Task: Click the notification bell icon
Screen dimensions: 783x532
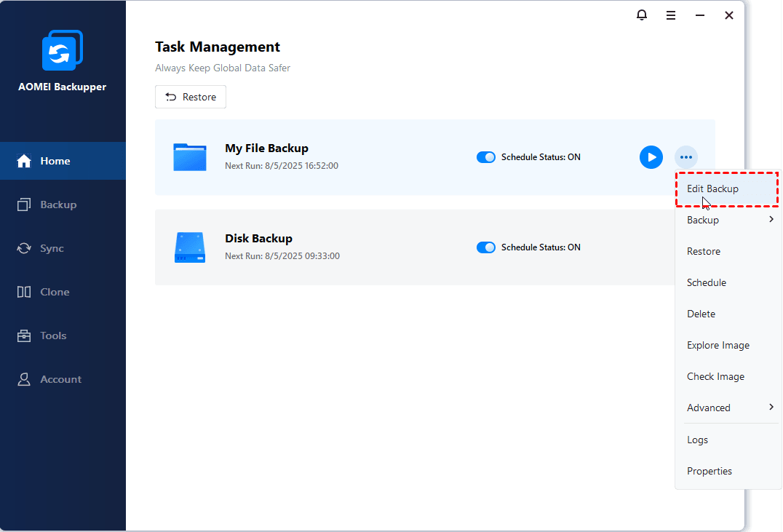Action: (641, 15)
